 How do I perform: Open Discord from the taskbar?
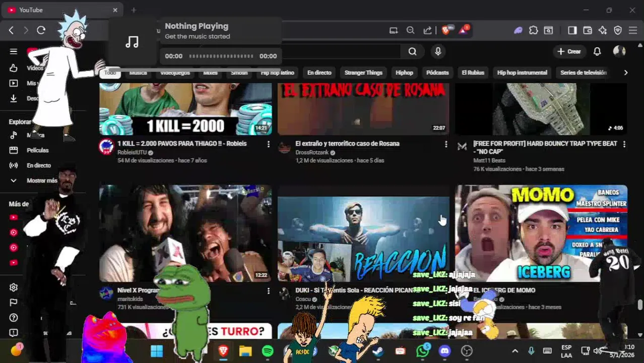tap(444, 351)
